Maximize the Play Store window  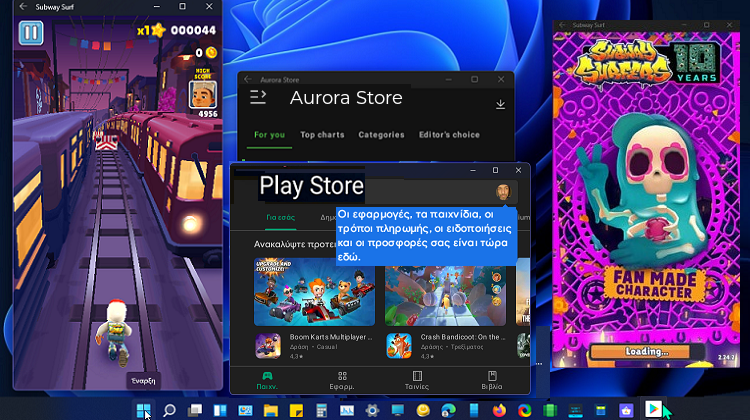pos(496,170)
